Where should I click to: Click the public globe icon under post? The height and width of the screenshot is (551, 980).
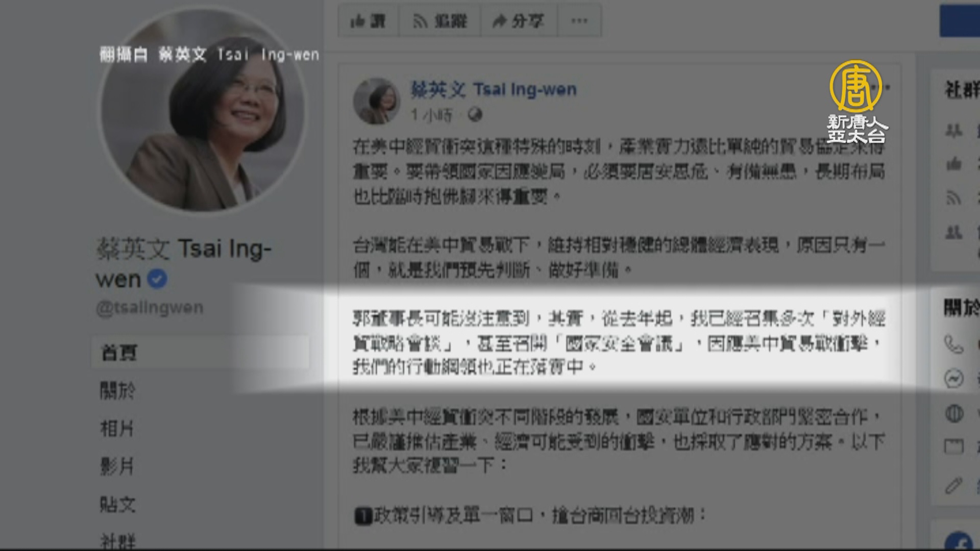475,115
